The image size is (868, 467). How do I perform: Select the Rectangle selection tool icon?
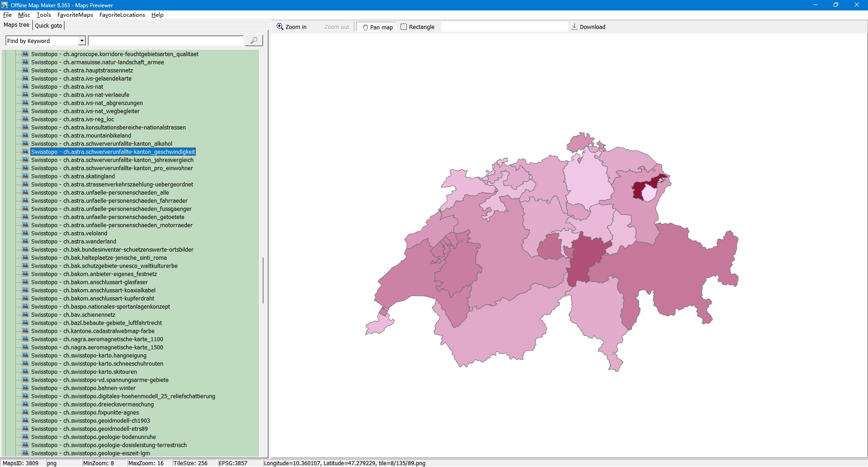coord(404,27)
